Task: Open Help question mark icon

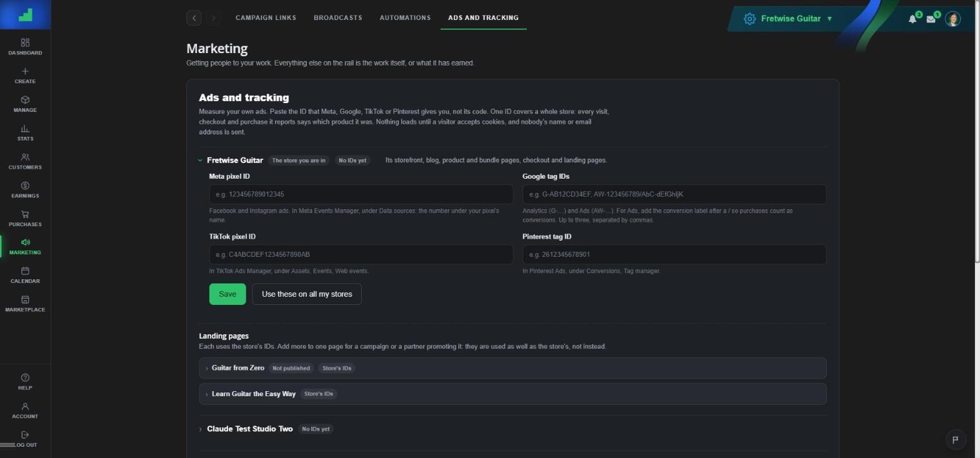Action: click(x=25, y=377)
